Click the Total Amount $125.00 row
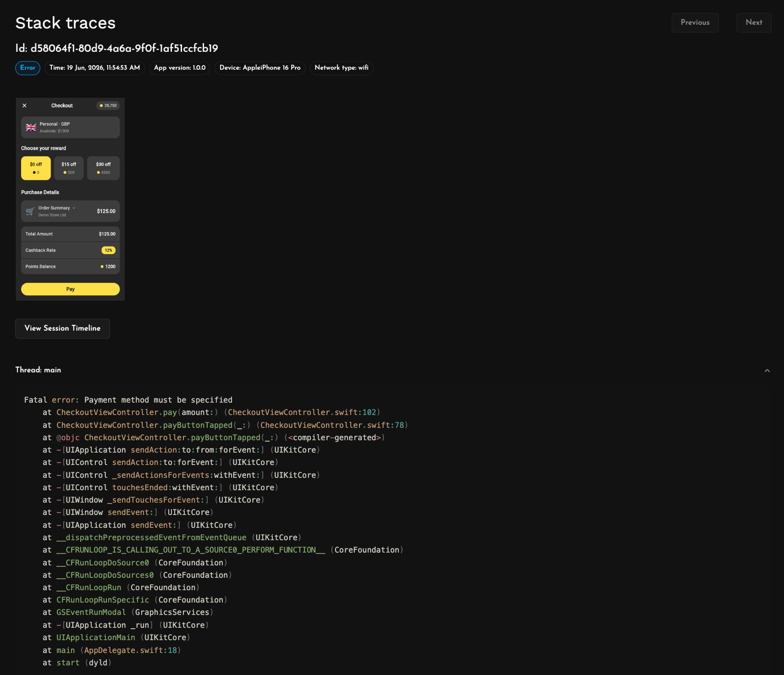The height and width of the screenshot is (675, 784). tap(70, 234)
